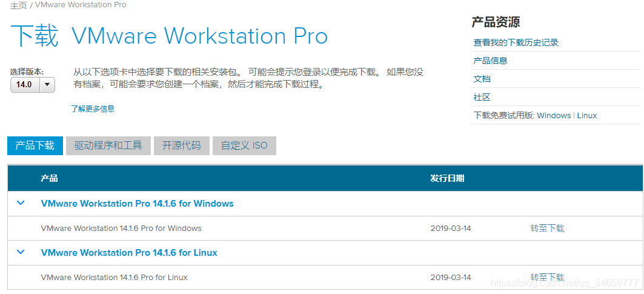Click the 产品资源 sidebar heading
The height and width of the screenshot is (294, 644).
(496, 22)
